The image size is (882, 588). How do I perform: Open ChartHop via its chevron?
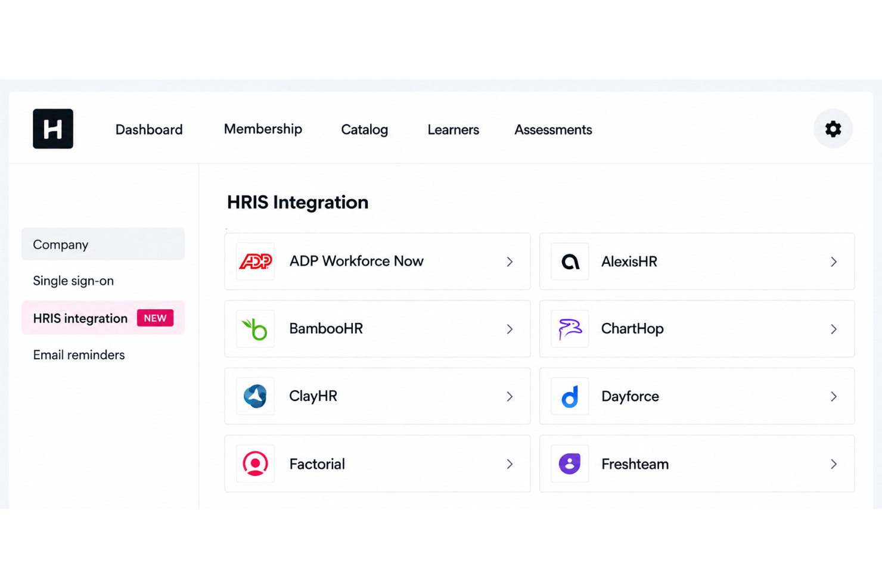coord(834,329)
